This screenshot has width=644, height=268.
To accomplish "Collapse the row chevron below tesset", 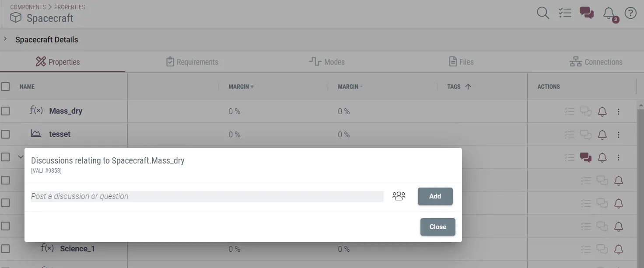I will coord(20,157).
